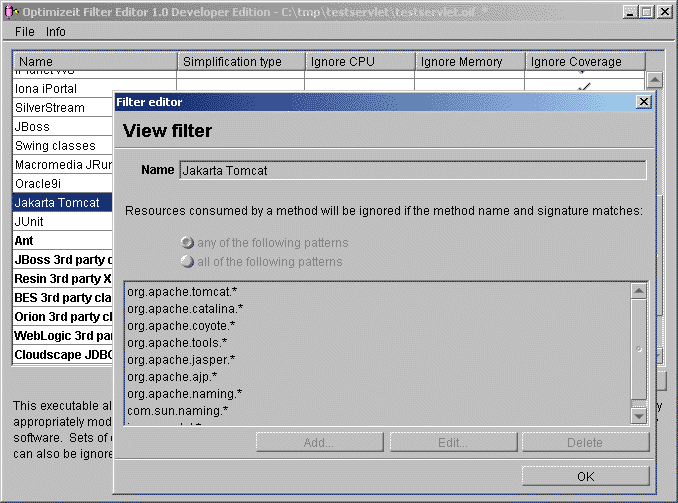The height and width of the screenshot is (503, 678).
Task: Click the Optimizeit app icon in title bar
Action: point(10,12)
